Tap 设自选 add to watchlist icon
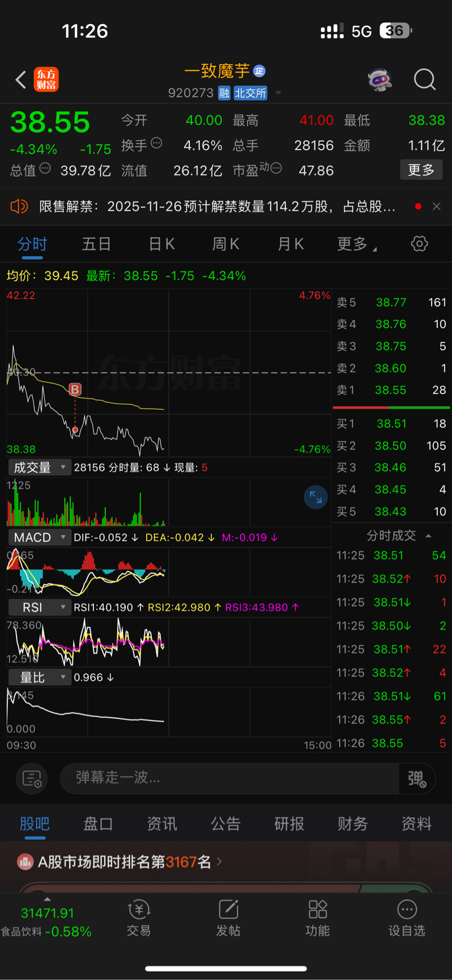The width and height of the screenshot is (452, 980). click(407, 918)
